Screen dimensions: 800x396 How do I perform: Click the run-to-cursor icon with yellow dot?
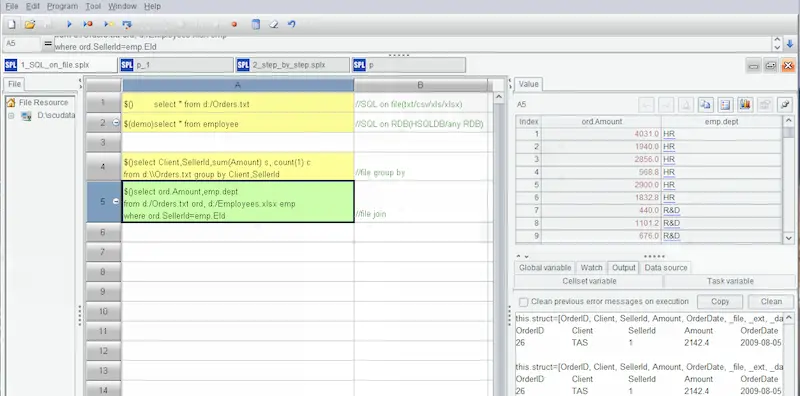coord(109,24)
